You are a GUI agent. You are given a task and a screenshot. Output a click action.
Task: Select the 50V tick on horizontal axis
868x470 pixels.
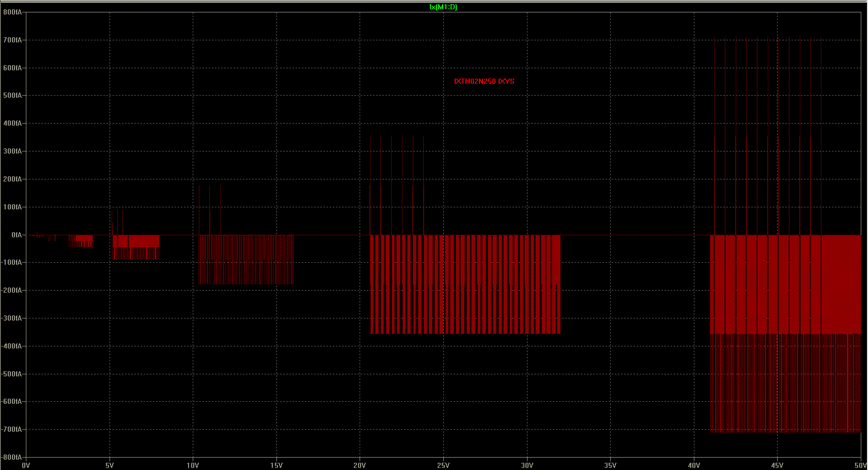(861, 465)
